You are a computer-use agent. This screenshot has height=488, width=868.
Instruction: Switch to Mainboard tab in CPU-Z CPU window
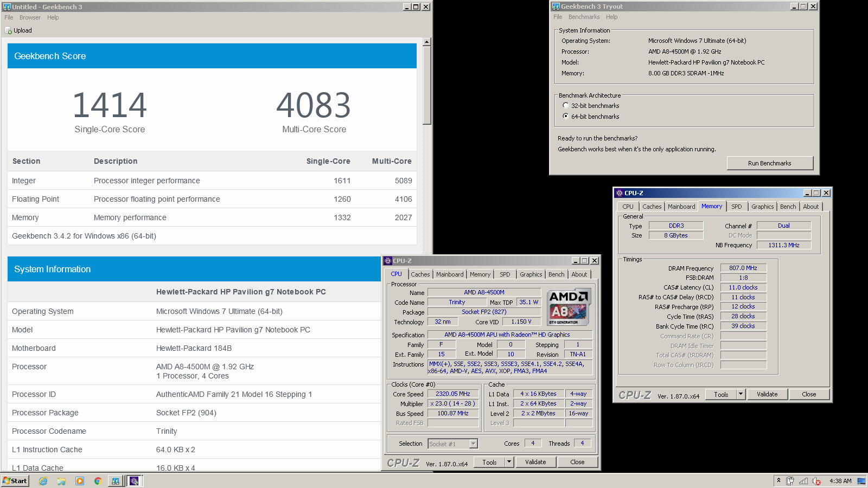[x=450, y=274]
